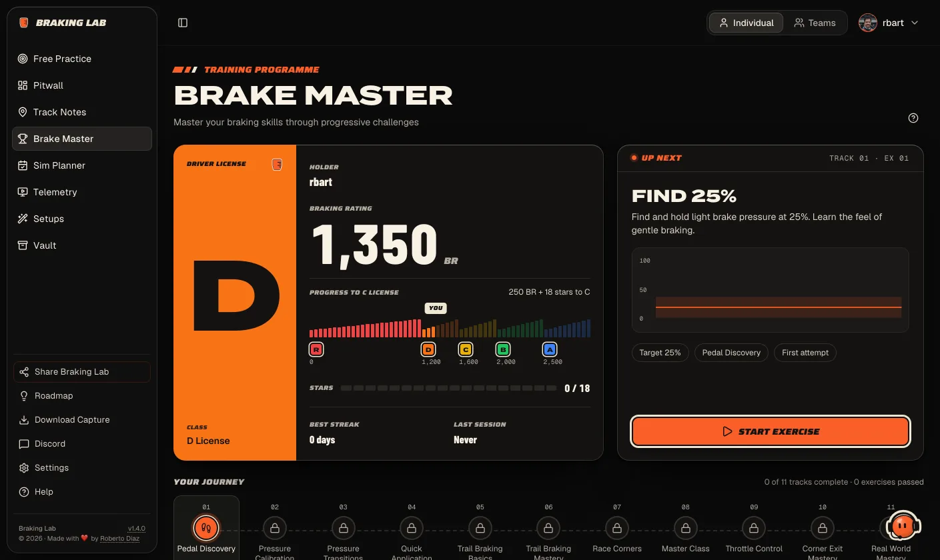Viewport: 940px width, 560px height.
Task: Click the Start Exercise button
Action: click(771, 431)
